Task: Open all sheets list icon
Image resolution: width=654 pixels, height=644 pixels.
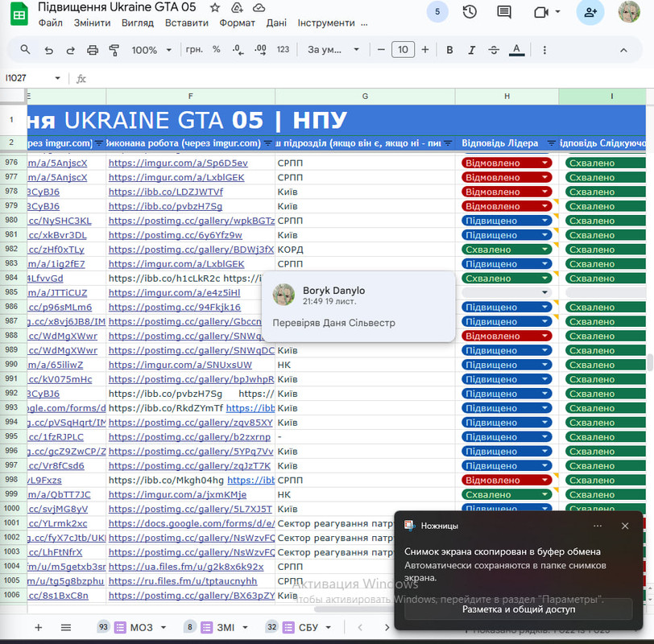Action: (66, 627)
